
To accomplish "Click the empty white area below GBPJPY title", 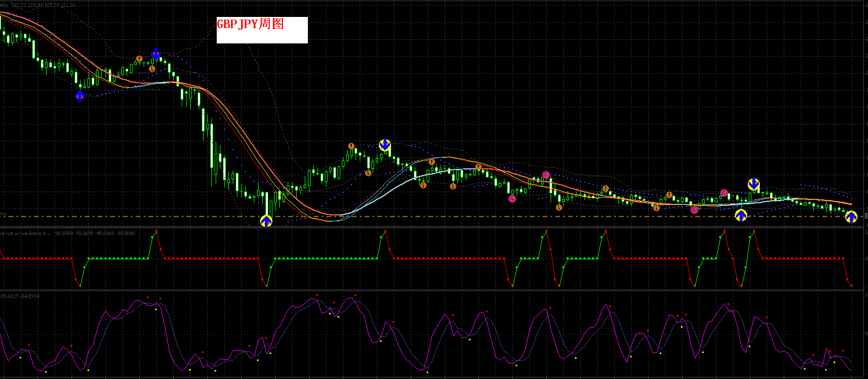I will (262, 37).
